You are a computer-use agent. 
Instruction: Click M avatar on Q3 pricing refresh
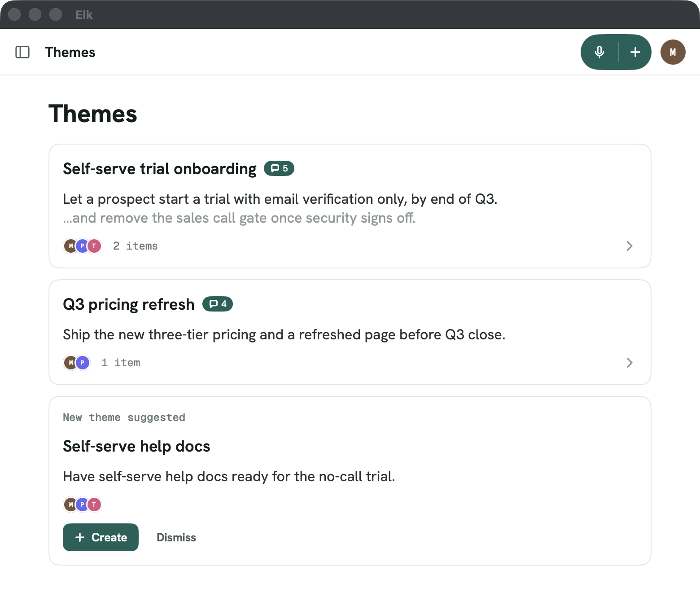coord(70,363)
